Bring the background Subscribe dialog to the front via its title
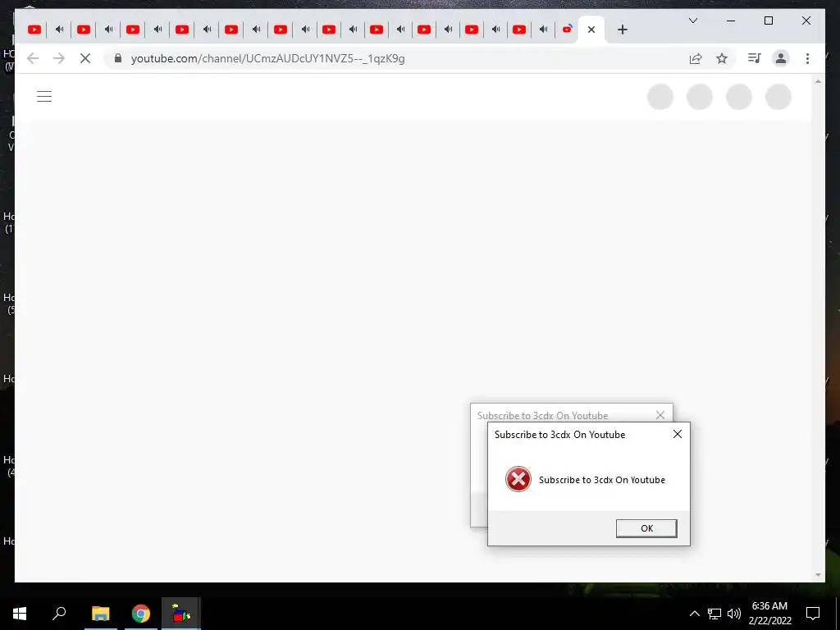Viewport: 840px width, 630px height. point(543,416)
